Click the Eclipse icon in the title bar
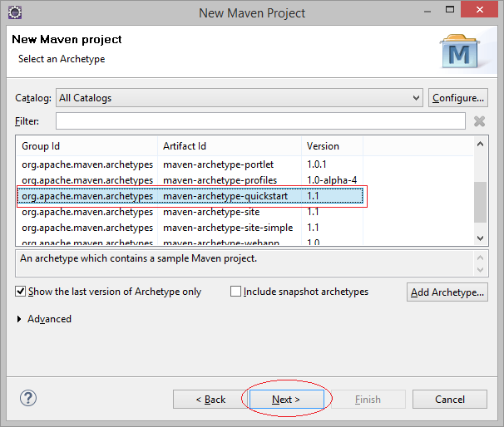 pyautogui.click(x=15, y=12)
